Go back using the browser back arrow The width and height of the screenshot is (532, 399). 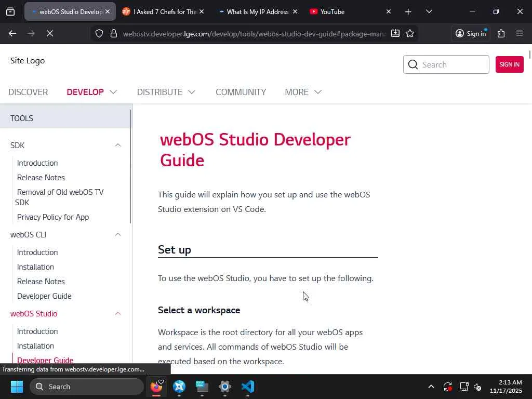[12, 33]
